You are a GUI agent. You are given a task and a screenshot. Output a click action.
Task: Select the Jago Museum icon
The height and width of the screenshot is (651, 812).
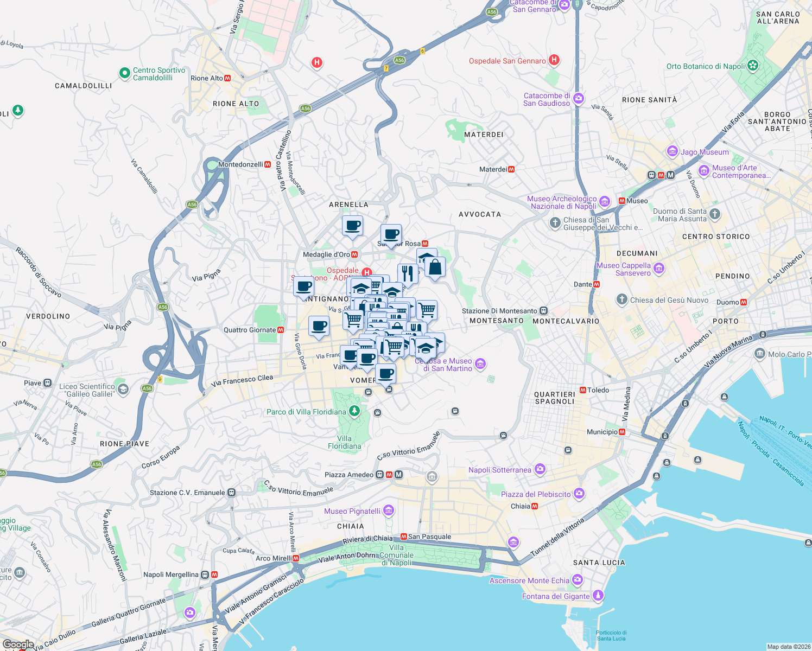pos(673,151)
